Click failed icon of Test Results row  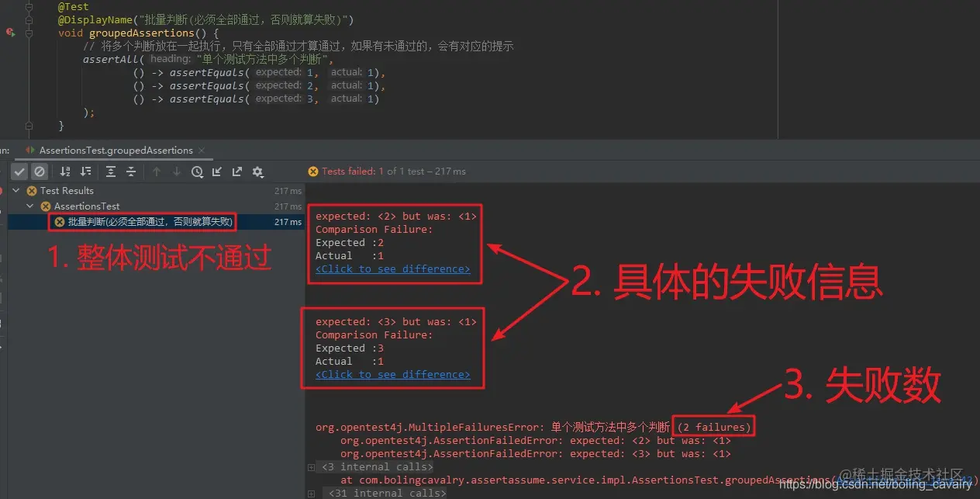32,191
